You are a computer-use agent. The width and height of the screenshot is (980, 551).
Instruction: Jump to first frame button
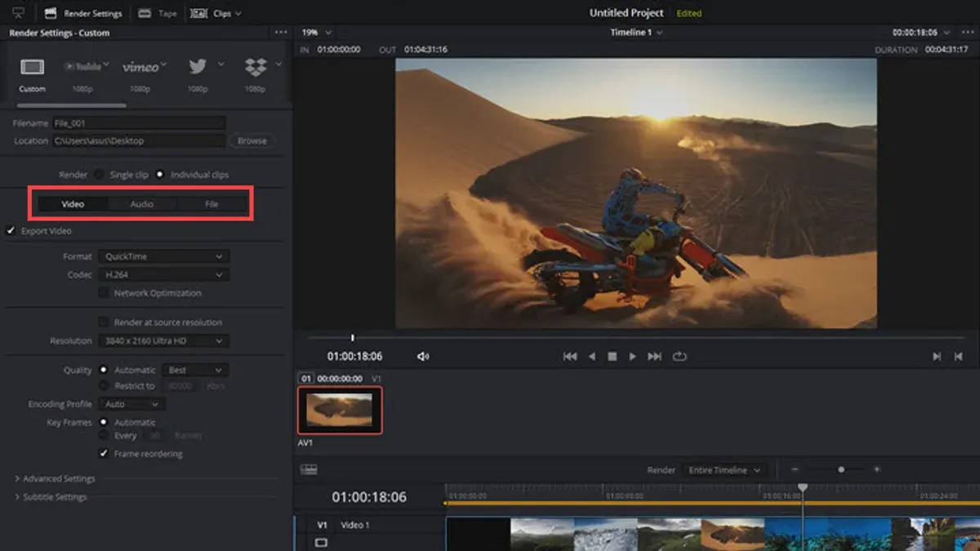point(570,357)
